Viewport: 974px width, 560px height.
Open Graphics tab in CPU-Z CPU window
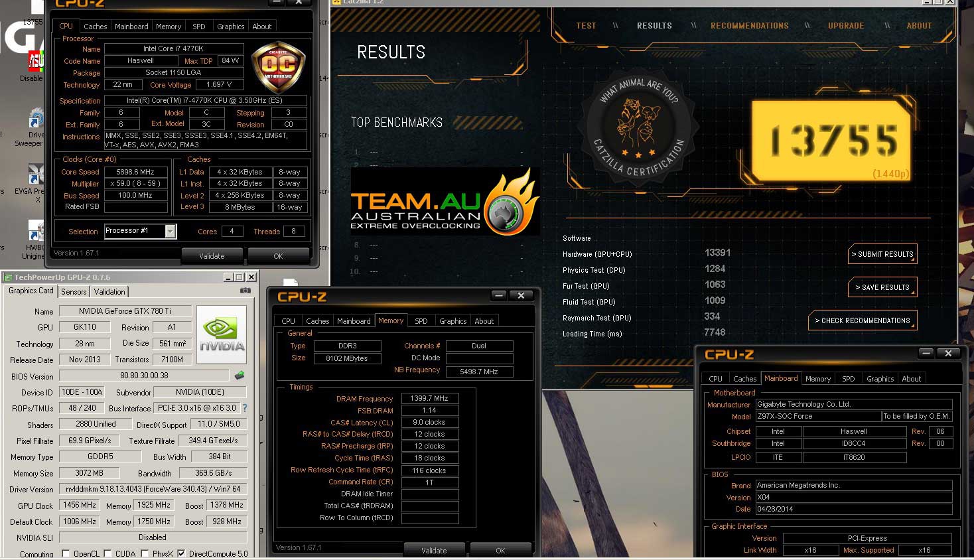pyautogui.click(x=231, y=27)
